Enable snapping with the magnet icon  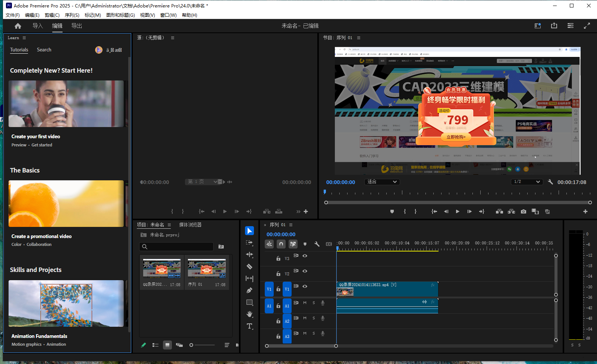(281, 244)
